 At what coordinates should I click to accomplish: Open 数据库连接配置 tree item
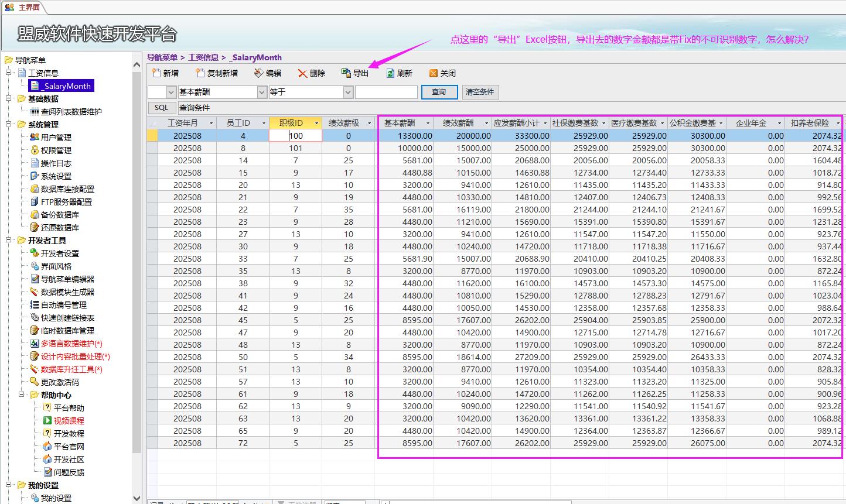pyautogui.click(x=67, y=189)
